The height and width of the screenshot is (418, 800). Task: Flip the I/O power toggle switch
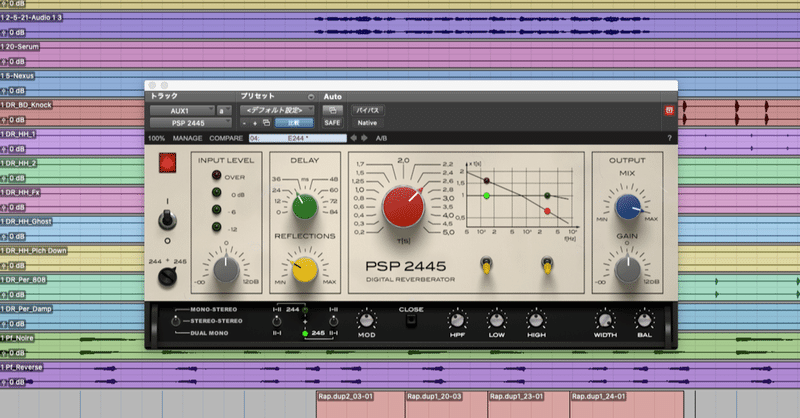pos(167,220)
